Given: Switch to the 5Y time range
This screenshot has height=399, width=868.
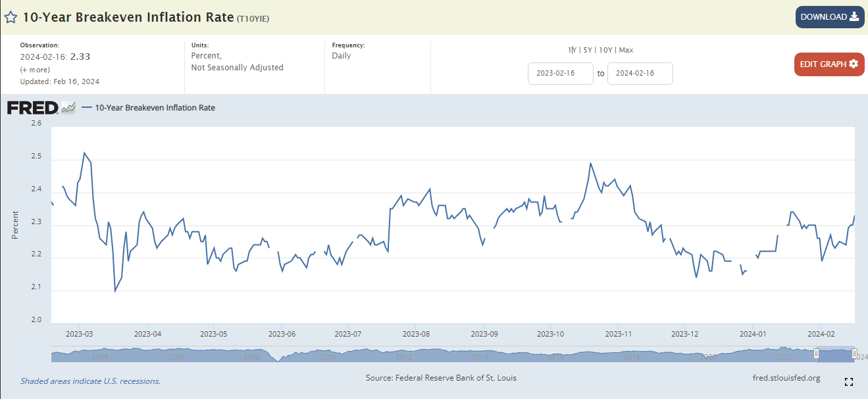Looking at the screenshot, I should pos(588,50).
